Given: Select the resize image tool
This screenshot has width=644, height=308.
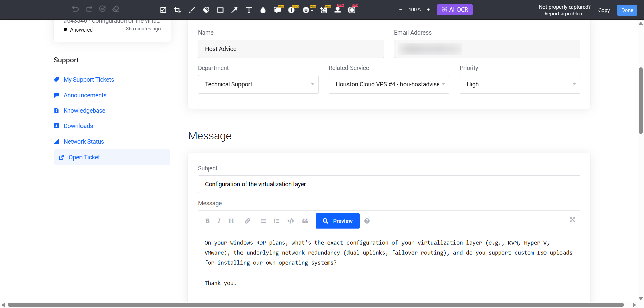Looking at the screenshot, I should (163, 10).
